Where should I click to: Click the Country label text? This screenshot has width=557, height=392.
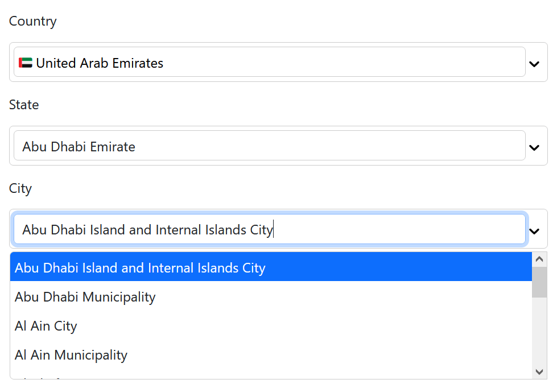pos(32,21)
